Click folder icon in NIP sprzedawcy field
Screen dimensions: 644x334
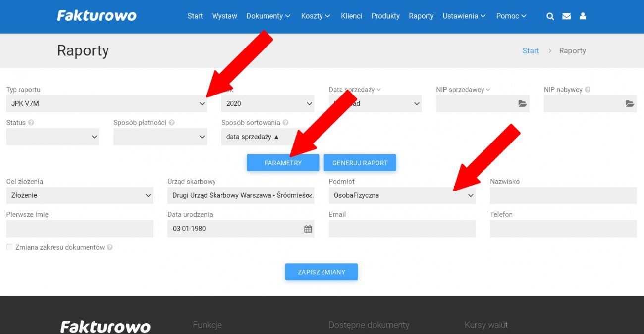(x=522, y=104)
